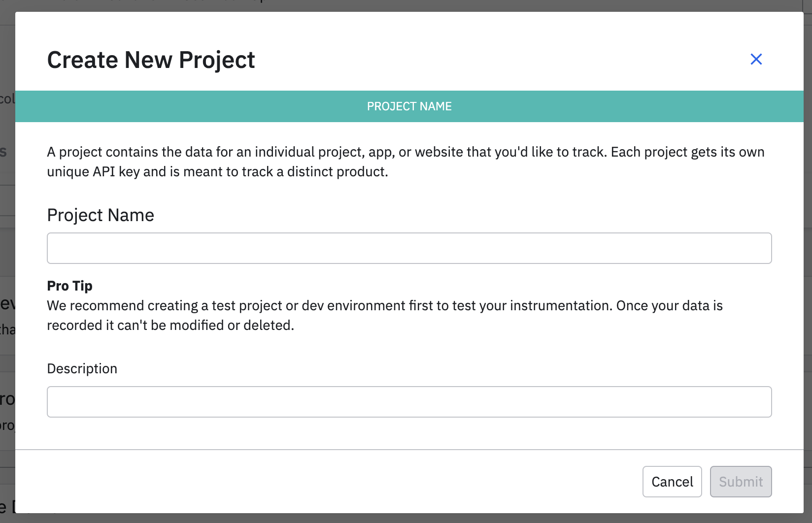
Task: Click the dimmed backdrop left of dialog
Action: [7, 246]
